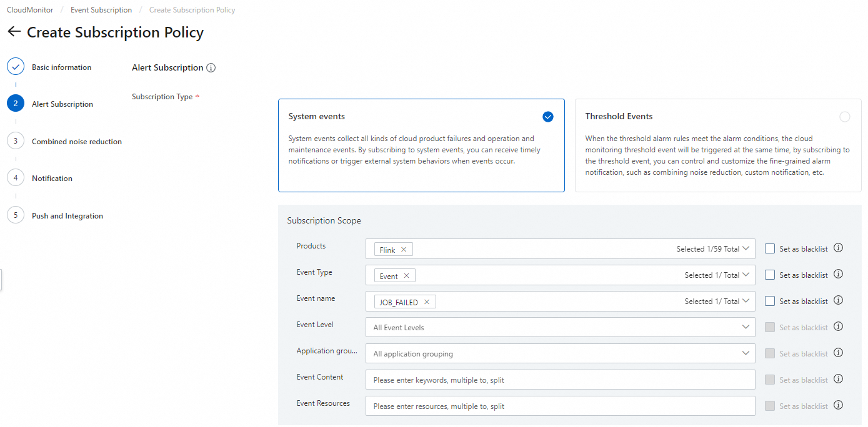The height and width of the screenshot is (427, 868).
Task: Navigate to Event Subscription breadcrumb
Action: [101, 10]
